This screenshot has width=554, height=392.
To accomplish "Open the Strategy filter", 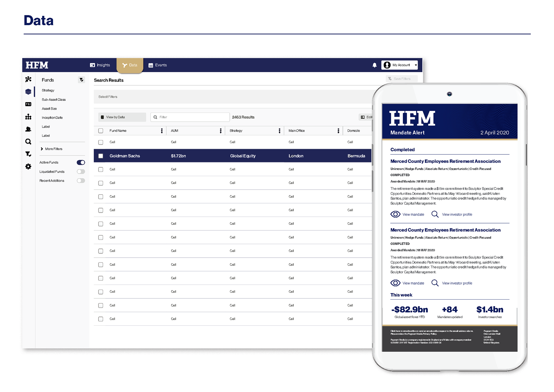I will tap(48, 90).
